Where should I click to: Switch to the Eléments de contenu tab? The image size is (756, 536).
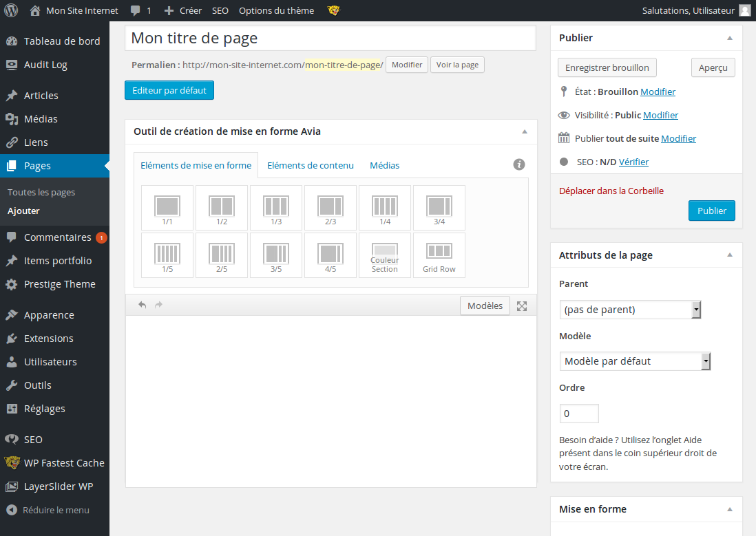310,165
